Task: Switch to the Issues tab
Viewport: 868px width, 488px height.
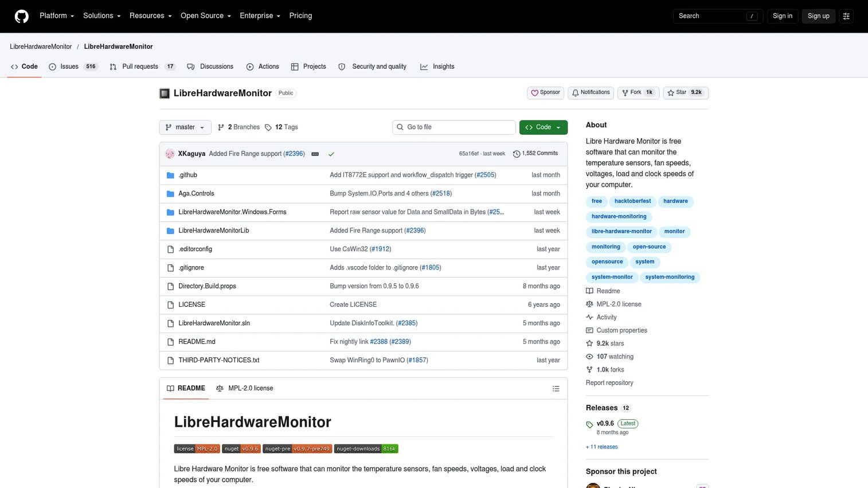Action: click(x=73, y=67)
